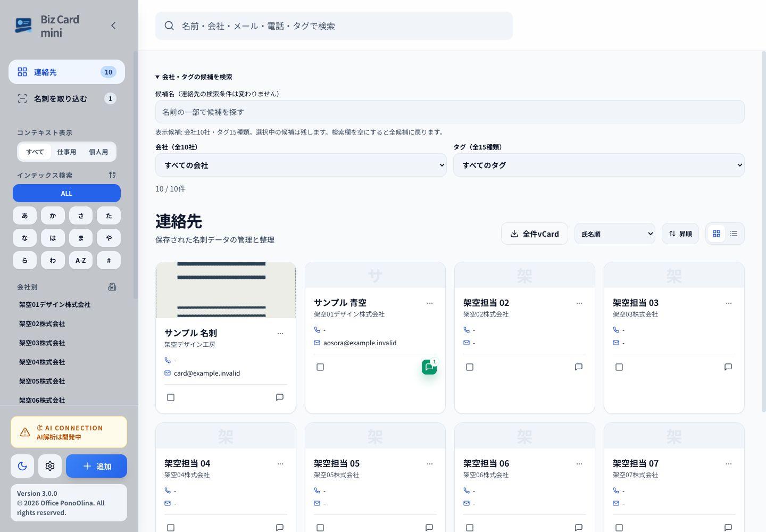Open 名刺を取り込む in the sidebar
Viewport: 766px width, 532px height.
[66, 98]
